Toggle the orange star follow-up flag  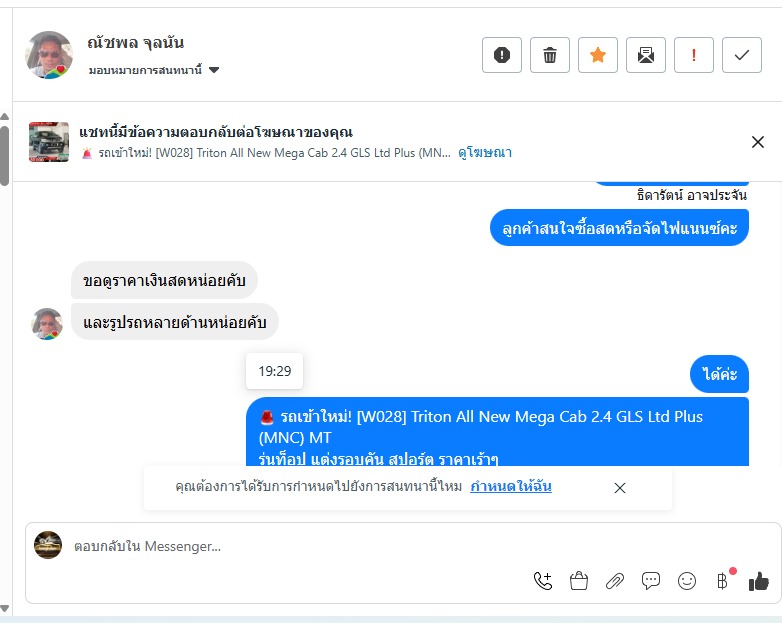coord(597,55)
